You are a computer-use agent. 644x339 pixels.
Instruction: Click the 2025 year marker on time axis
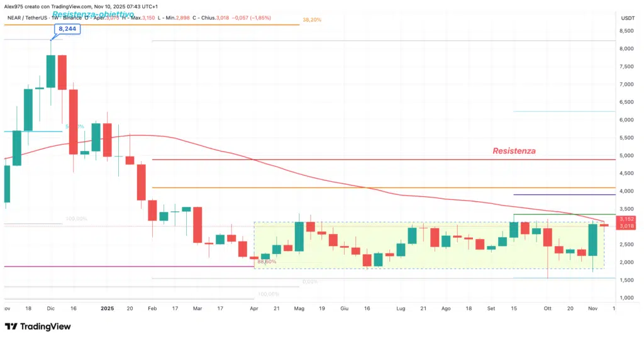[x=108, y=309]
